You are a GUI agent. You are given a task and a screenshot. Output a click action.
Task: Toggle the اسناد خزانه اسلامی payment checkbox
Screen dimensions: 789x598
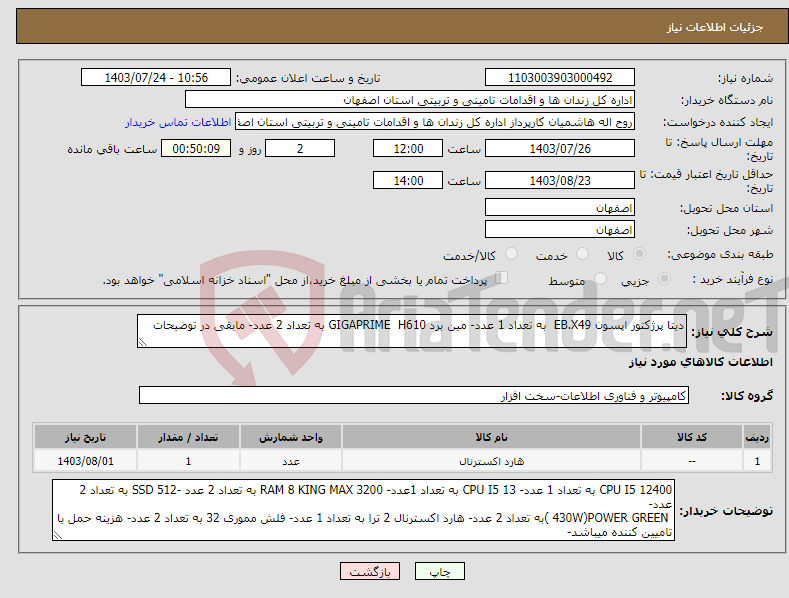point(501,278)
